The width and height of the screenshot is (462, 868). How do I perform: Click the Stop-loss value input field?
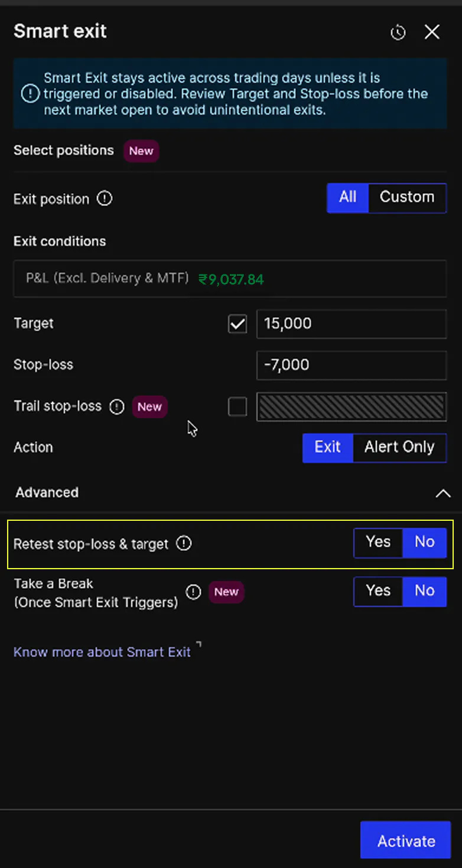coord(351,365)
